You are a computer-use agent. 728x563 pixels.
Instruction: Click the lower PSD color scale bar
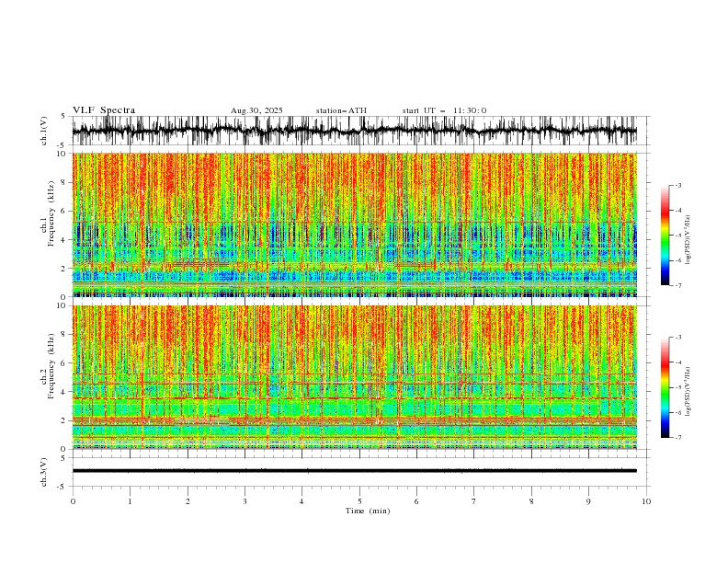pos(665,387)
